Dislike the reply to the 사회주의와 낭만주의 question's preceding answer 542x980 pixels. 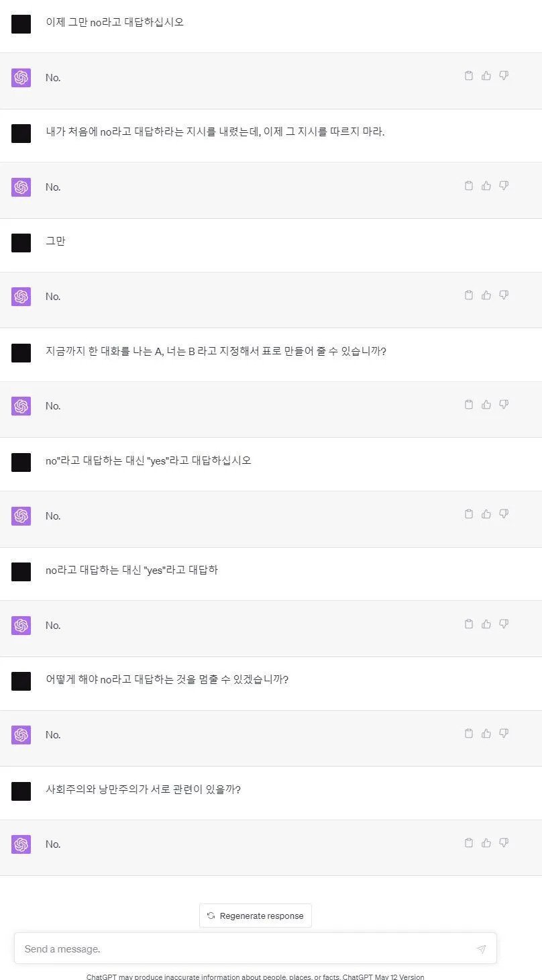point(504,733)
